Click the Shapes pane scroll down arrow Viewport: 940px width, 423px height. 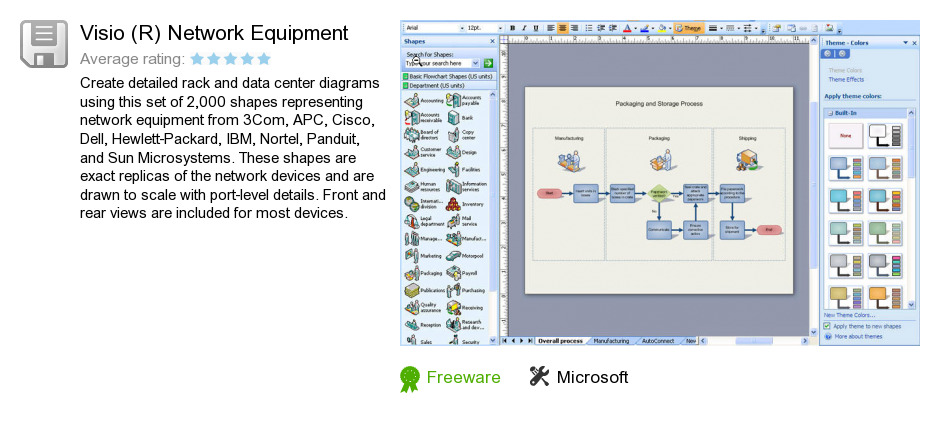click(x=493, y=340)
